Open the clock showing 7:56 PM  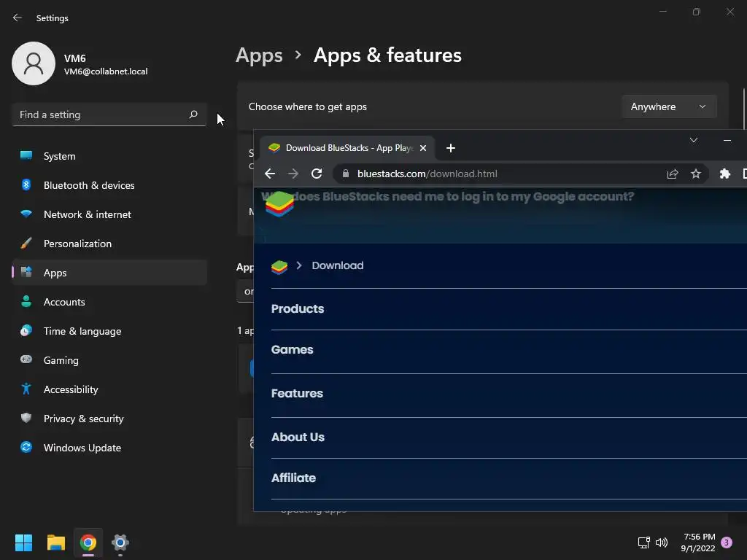tap(698, 542)
